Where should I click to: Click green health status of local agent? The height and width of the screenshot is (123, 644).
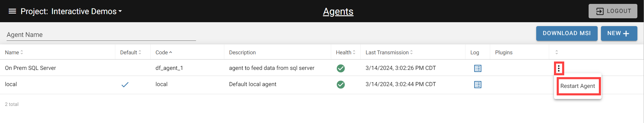coord(341,85)
